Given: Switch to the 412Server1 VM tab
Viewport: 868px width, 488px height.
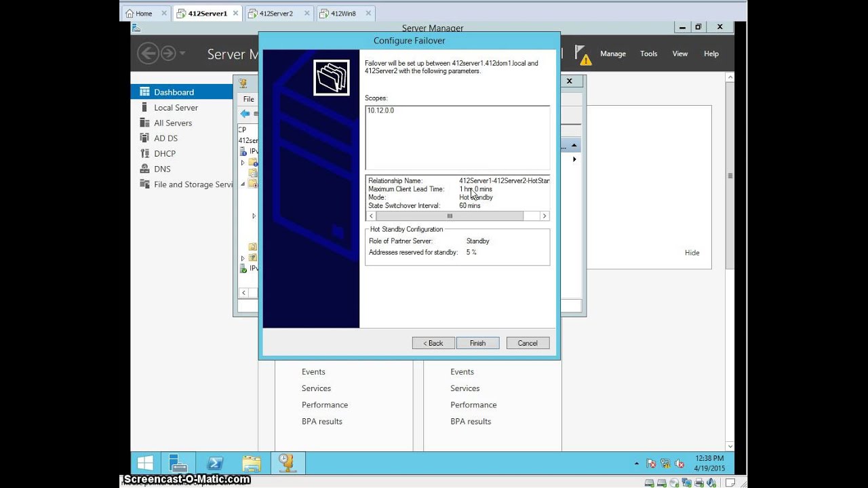Looking at the screenshot, I should coord(208,13).
